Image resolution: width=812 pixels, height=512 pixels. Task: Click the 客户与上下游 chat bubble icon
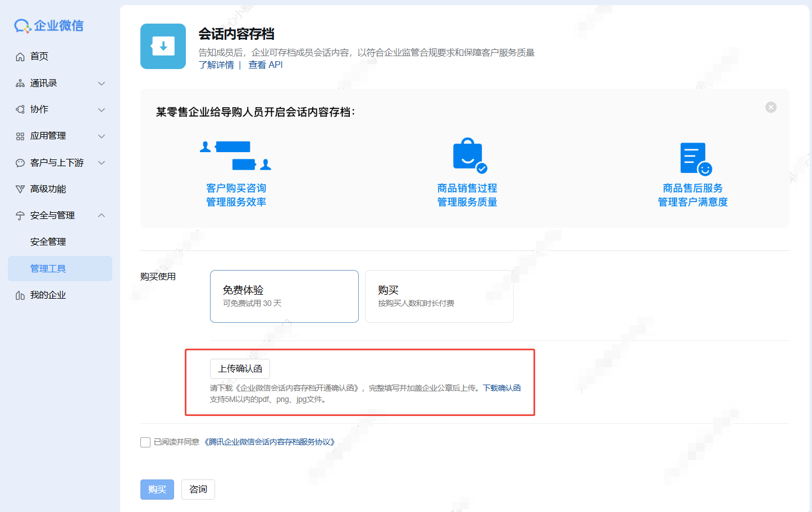click(x=20, y=163)
